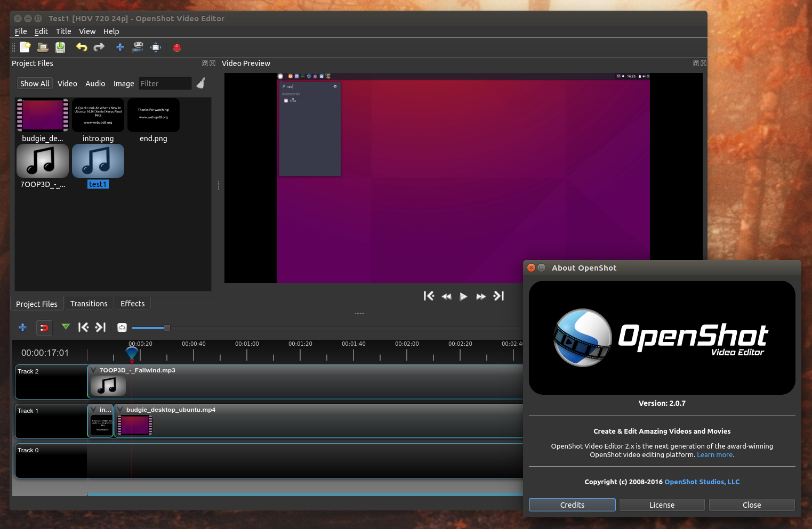Click the blue playhead marker on ruler
The image size is (812, 529).
(x=132, y=353)
